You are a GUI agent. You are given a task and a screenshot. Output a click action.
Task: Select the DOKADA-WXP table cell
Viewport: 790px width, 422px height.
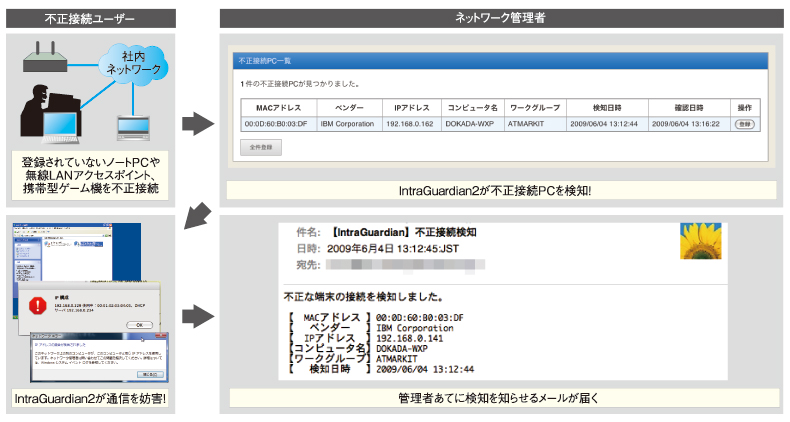click(473, 124)
